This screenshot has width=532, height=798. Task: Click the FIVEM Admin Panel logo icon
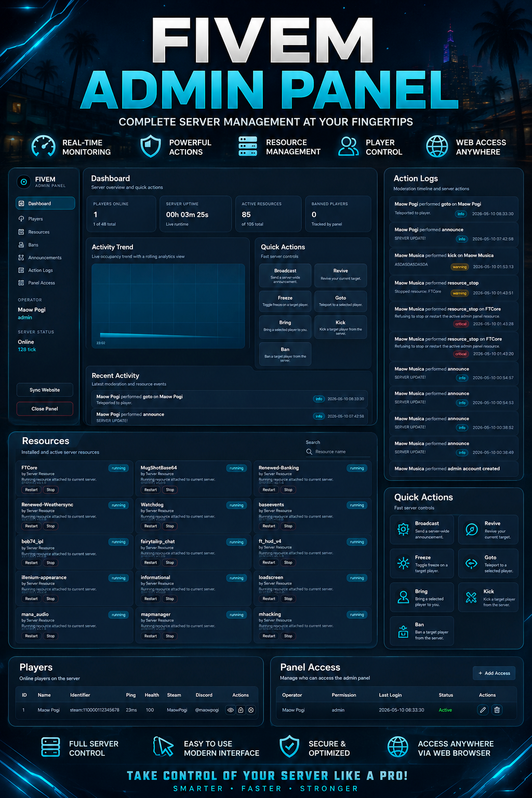click(x=23, y=182)
